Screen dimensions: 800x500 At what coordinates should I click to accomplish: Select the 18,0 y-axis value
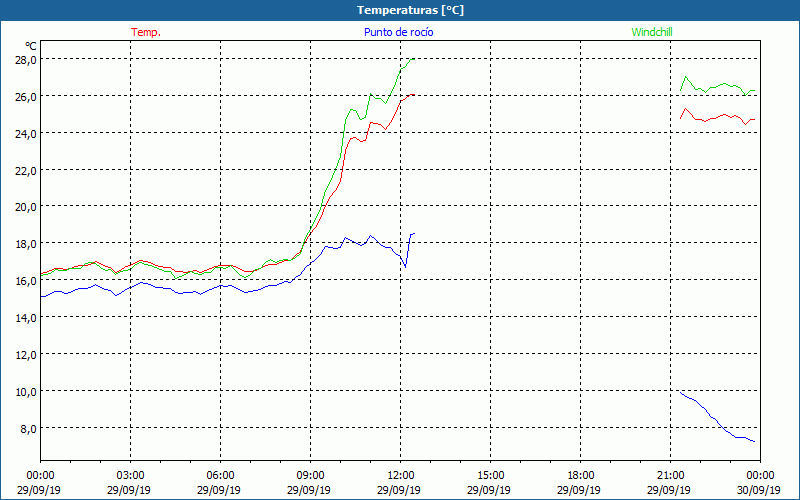point(26,244)
